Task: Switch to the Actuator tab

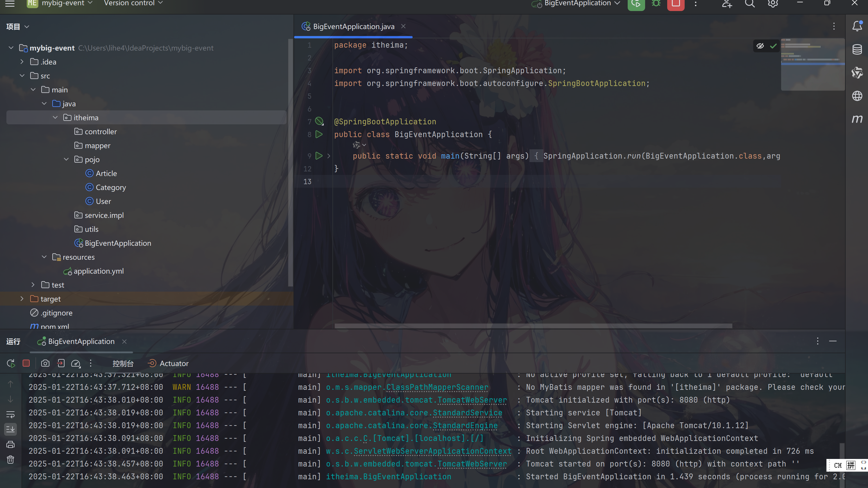Action: [168, 363]
